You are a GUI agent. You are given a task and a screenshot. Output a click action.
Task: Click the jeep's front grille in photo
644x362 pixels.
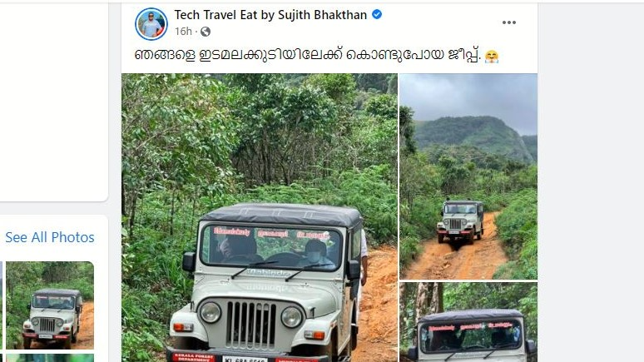(x=251, y=325)
